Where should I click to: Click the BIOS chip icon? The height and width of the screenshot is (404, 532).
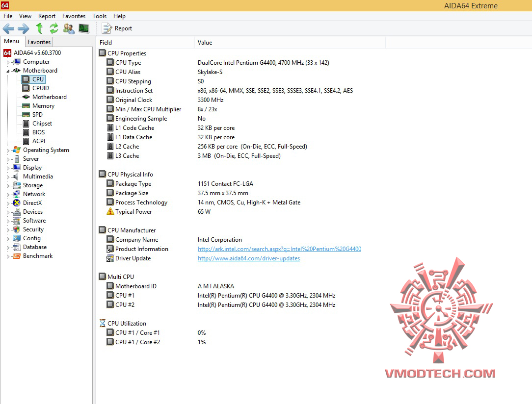(26, 132)
